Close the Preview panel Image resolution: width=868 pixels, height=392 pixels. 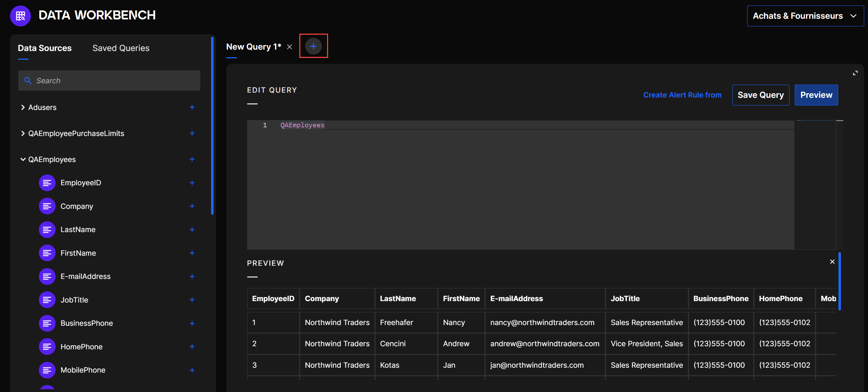[x=832, y=262]
